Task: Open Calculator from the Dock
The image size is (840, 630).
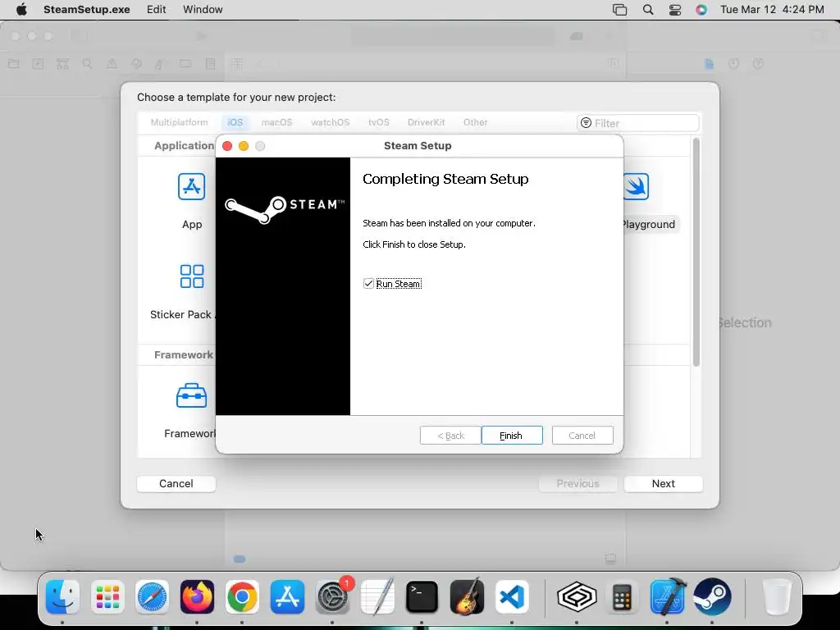Action: (622, 597)
